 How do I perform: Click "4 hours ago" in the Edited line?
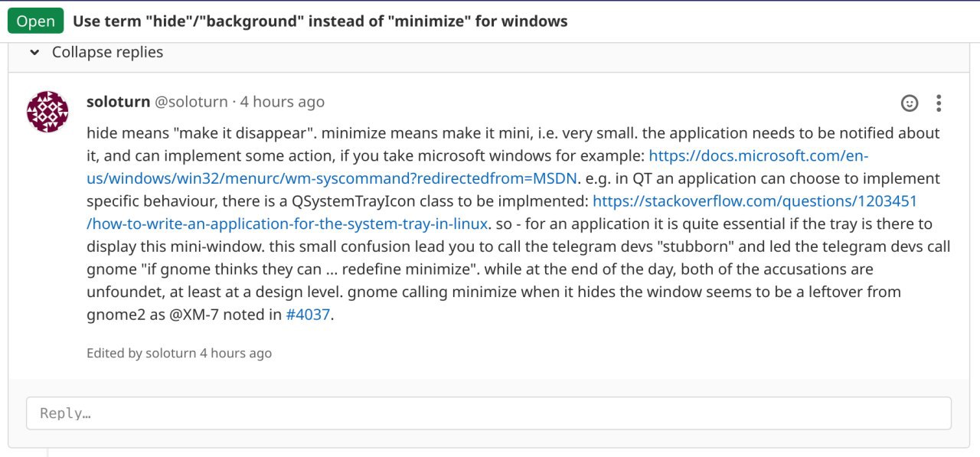coord(236,353)
